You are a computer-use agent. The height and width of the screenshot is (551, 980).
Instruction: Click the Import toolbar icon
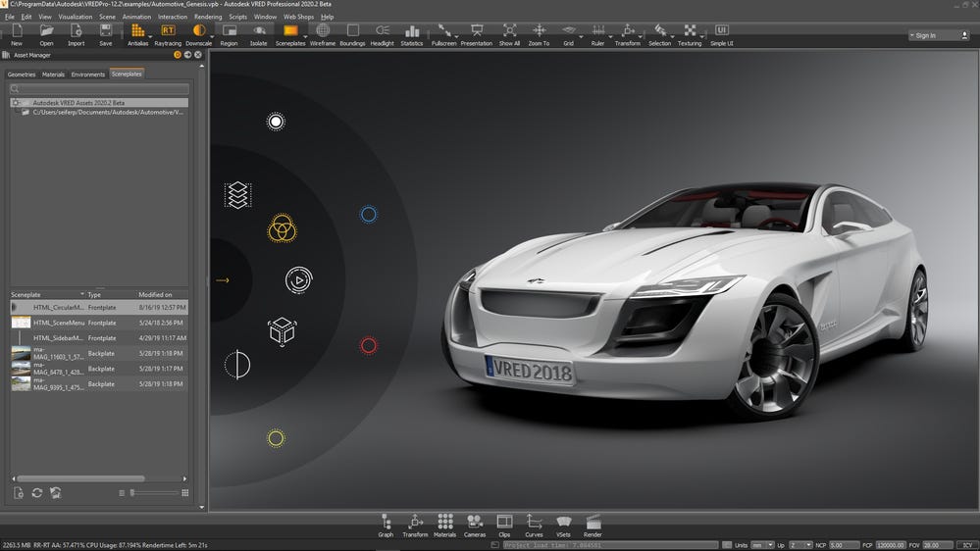click(77, 34)
